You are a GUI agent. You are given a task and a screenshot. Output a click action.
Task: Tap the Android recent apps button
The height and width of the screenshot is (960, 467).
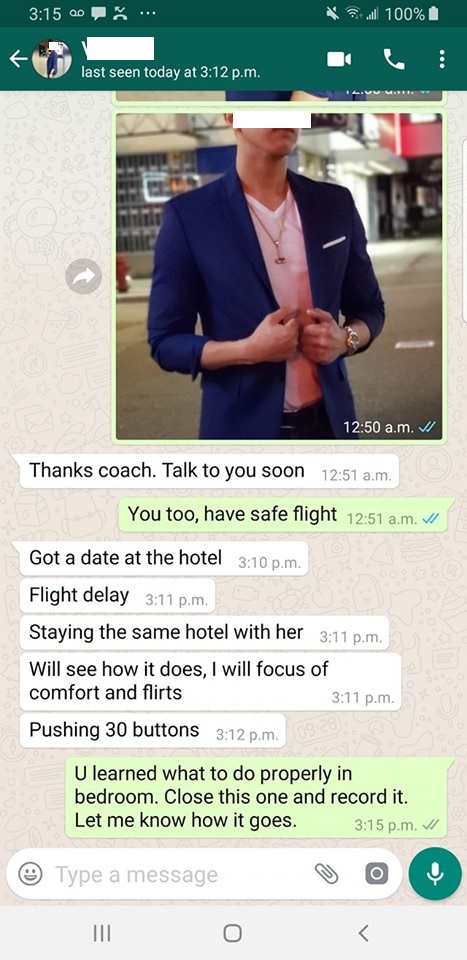tap(101, 933)
